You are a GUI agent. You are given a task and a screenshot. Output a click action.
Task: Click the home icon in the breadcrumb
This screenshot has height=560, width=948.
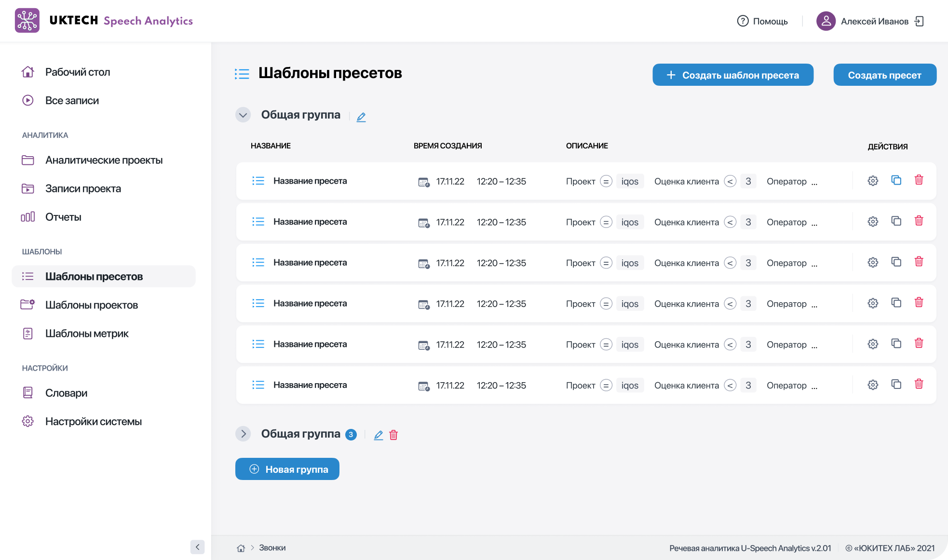point(241,548)
